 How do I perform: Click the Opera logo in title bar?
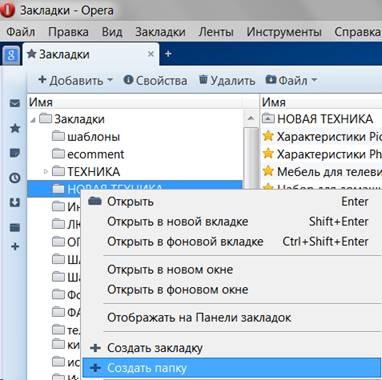pos(7,10)
